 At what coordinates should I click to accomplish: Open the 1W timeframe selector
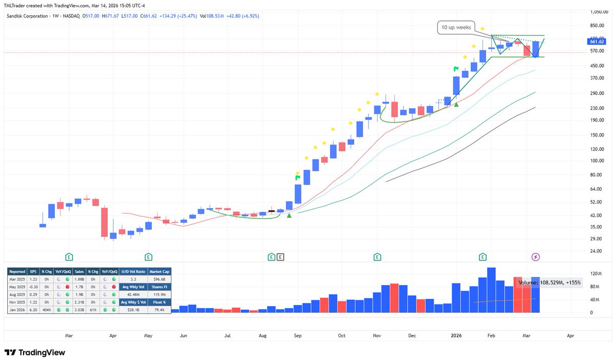(54, 16)
